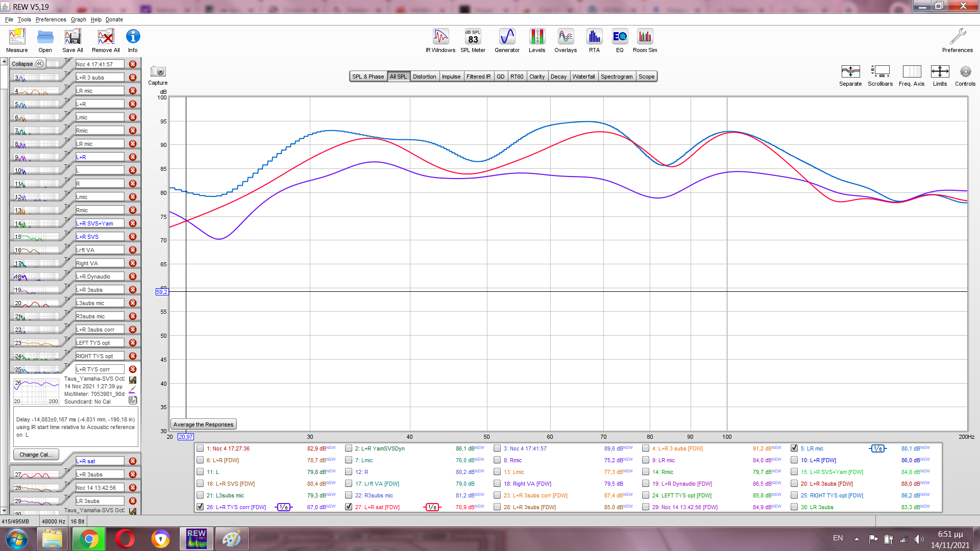Open graph Limits dialog
Image resolution: width=980 pixels, height=551 pixels.
940,75
